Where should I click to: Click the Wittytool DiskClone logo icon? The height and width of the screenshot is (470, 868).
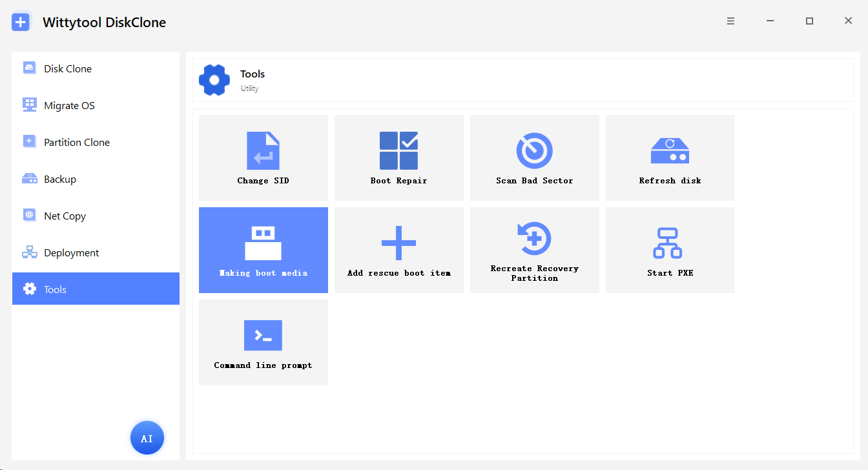point(21,22)
